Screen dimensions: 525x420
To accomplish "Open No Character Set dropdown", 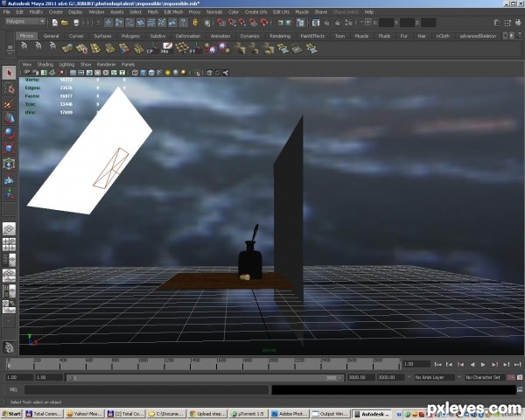I will click(485, 377).
